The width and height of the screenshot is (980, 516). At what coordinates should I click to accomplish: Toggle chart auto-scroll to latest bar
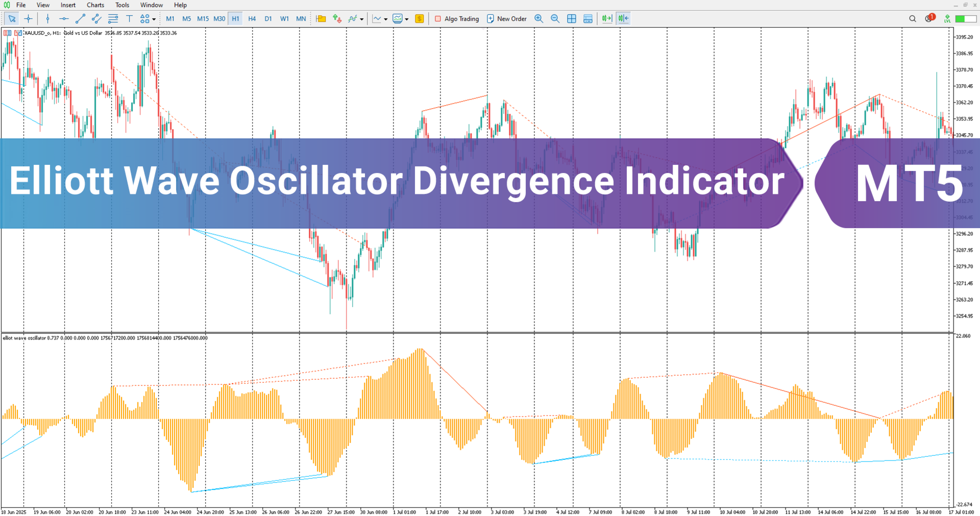click(x=607, y=19)
